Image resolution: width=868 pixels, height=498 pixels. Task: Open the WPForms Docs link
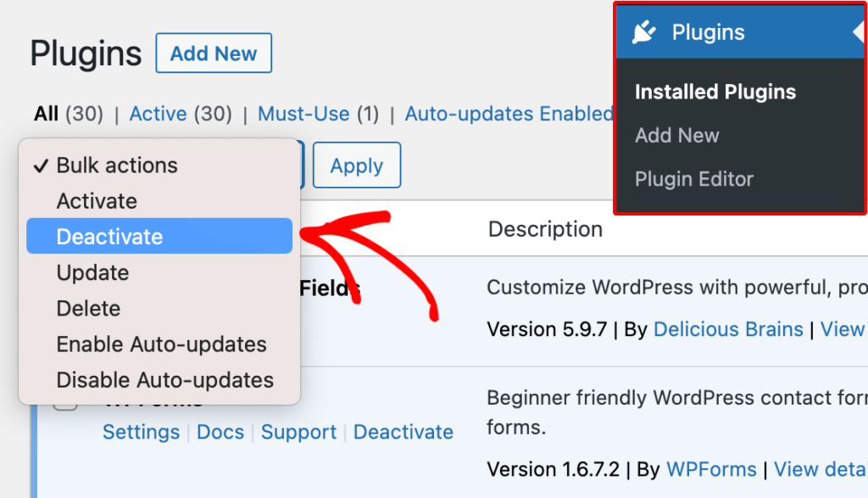[x=220, y=432]
